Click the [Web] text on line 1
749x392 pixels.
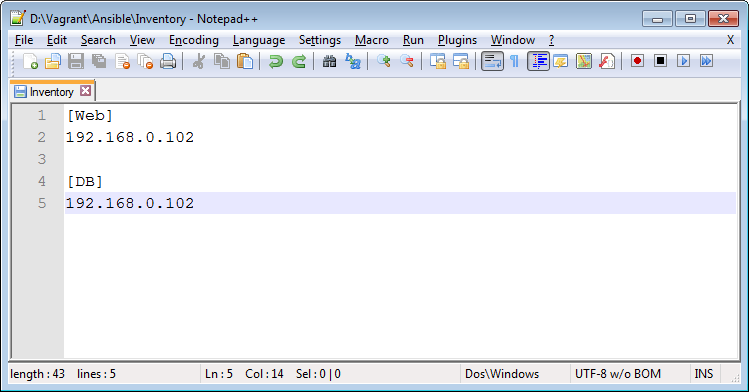point(90,116)
